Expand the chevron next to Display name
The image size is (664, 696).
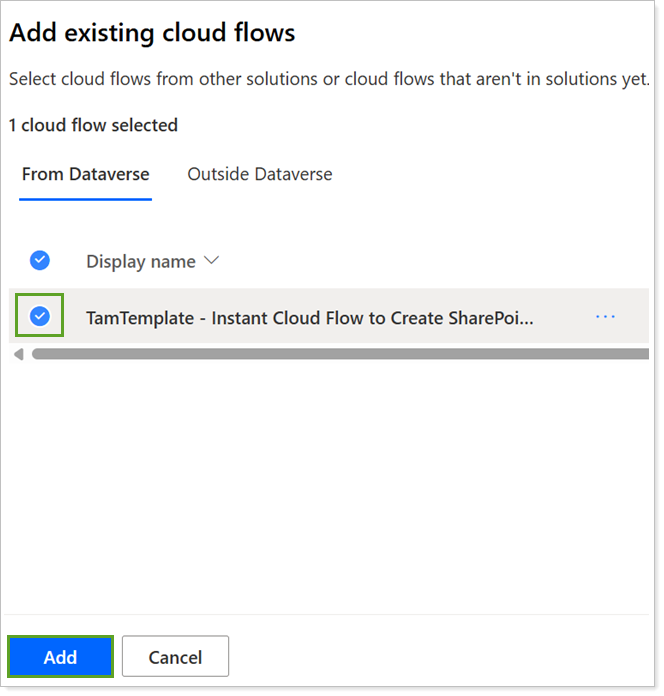point(211,261)
